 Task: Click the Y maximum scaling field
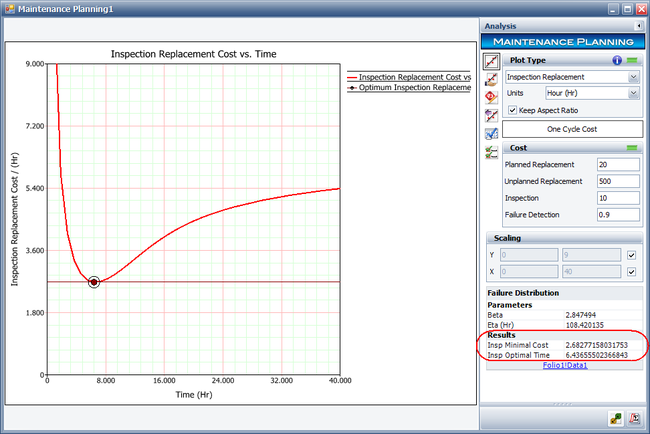point(592,255)
